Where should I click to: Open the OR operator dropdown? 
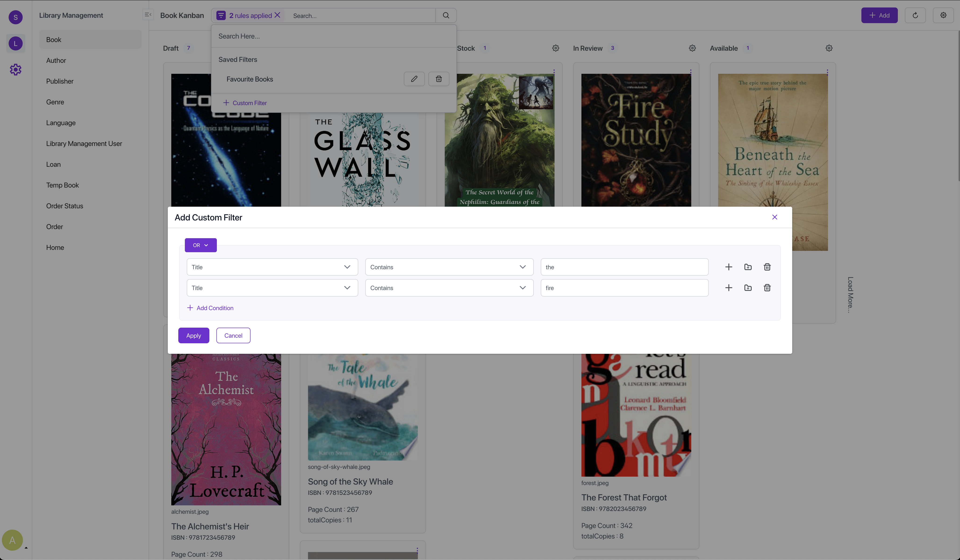pyautogui.click(x=200, y=245)
